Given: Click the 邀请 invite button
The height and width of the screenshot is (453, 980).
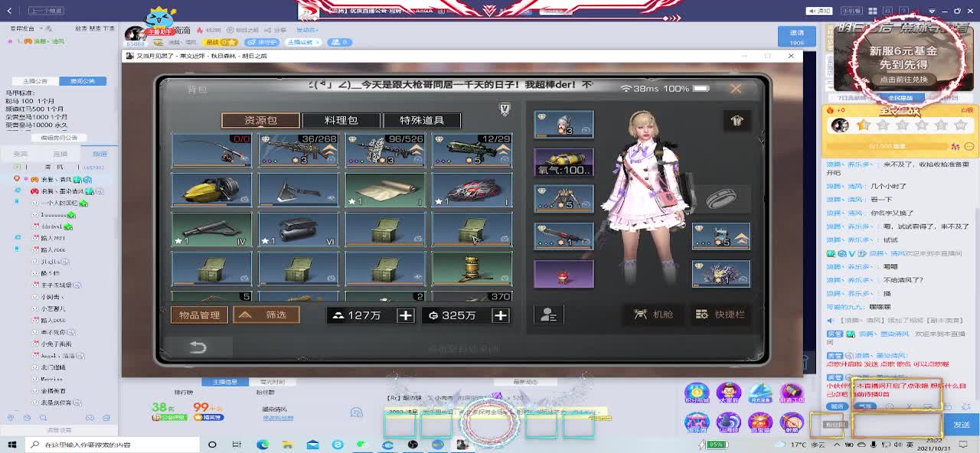Looking at the screenshot, I should point(797,37).
